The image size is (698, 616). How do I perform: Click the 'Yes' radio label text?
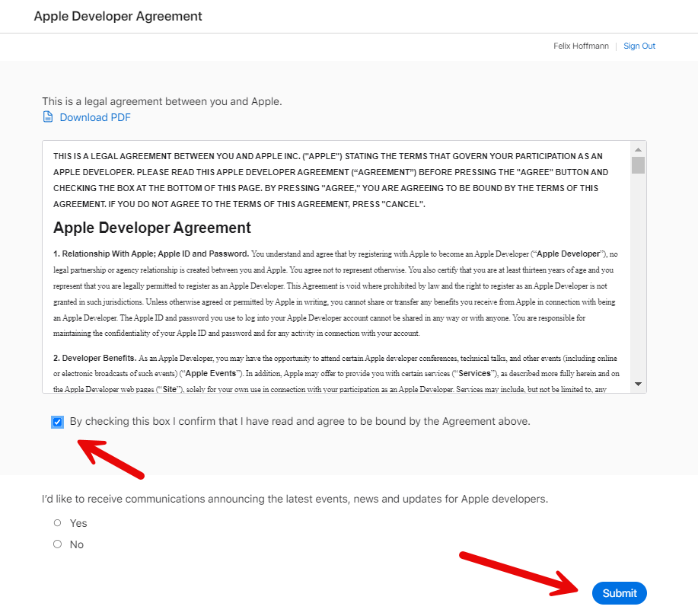[x=78, y=523]
